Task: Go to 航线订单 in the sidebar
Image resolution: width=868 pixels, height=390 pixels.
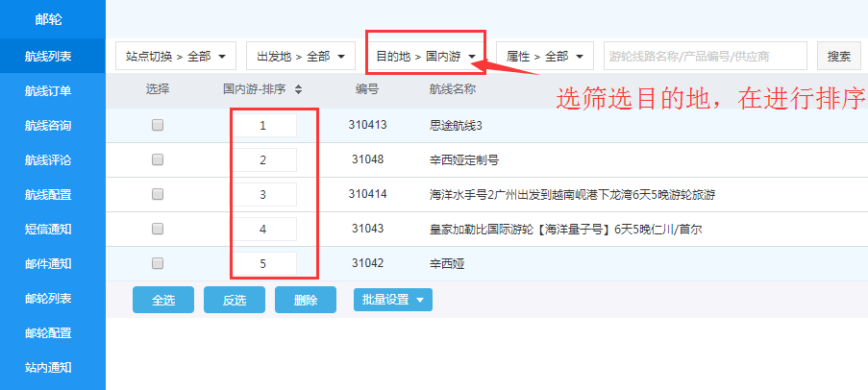Action: pos(48,91)
